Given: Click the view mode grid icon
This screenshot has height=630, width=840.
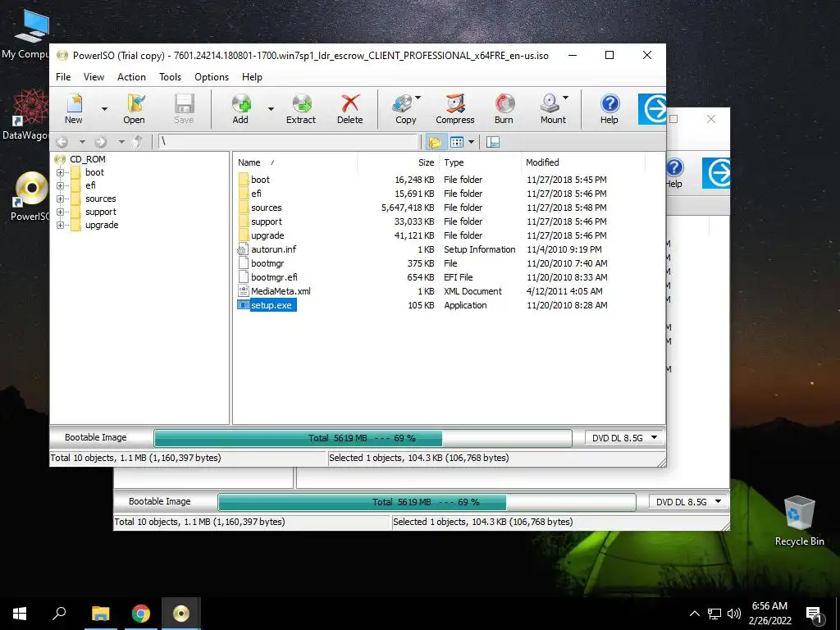Looking at the screenshot, I should pyautogui.click(x=457, y=142).
